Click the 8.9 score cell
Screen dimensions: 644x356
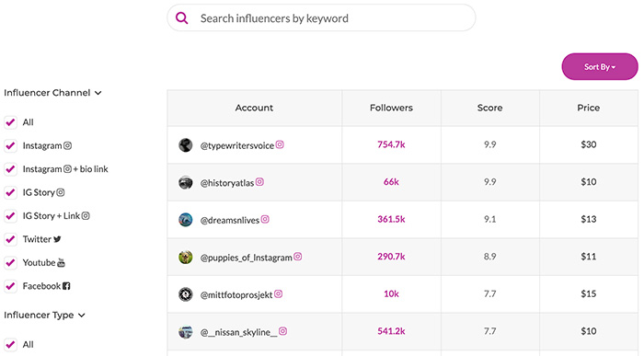point(489,257)
